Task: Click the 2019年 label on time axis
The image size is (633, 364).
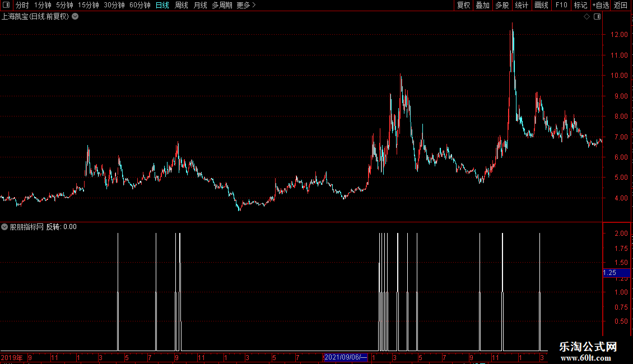Action: coord(12,357)
